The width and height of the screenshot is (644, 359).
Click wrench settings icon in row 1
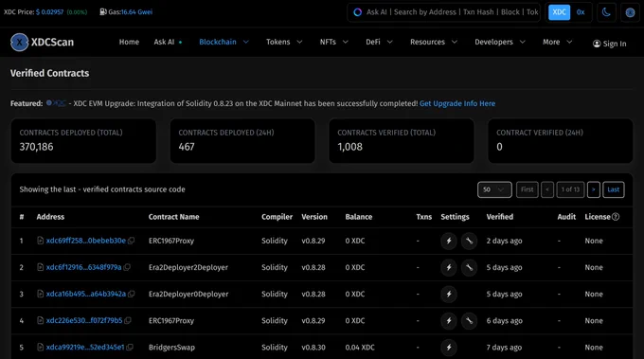point(469,241)
